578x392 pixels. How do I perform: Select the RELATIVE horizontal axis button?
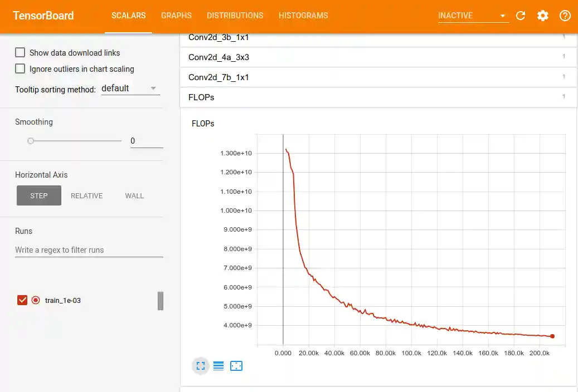pyautogui.click(x=86, y=195)
